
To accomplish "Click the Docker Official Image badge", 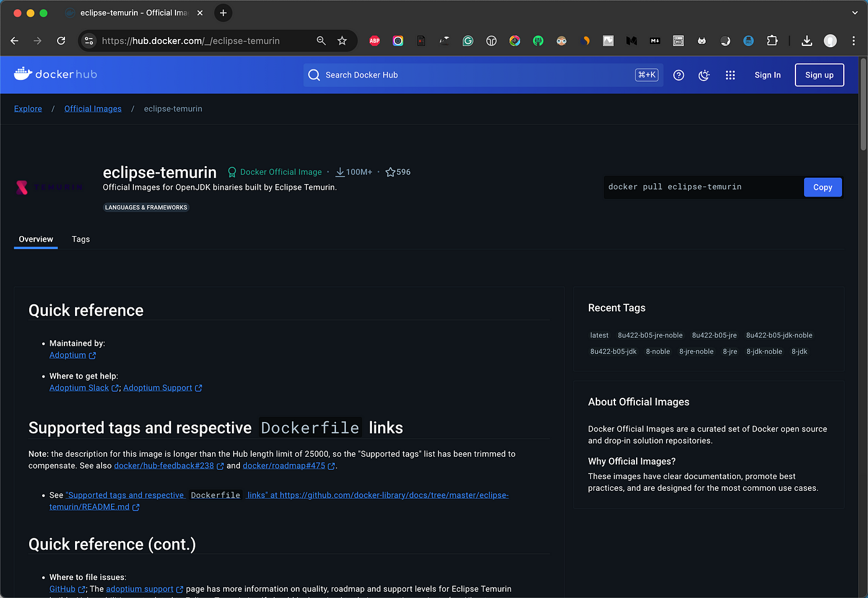I will point(275,172).
